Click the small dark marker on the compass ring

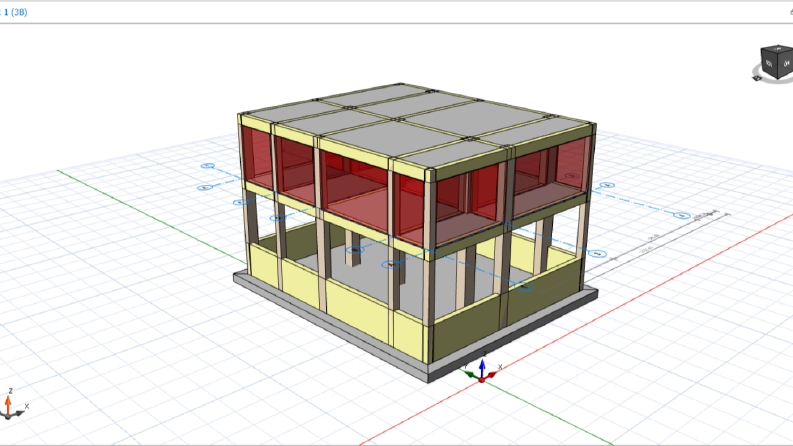(x=757, y=78)
